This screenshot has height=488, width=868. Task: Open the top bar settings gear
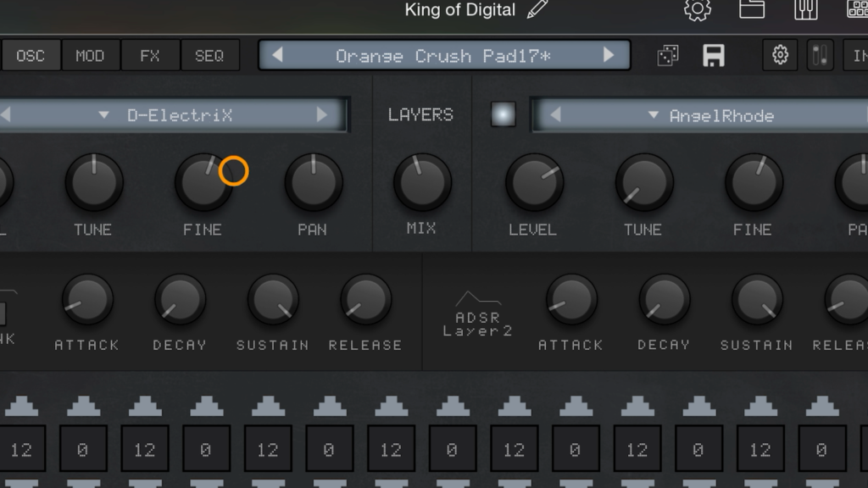[x=697, y=10]
